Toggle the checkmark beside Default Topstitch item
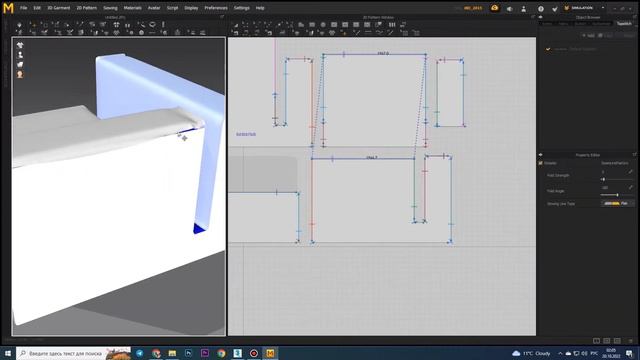The image size is (640, 360). [x=548, y=49]
